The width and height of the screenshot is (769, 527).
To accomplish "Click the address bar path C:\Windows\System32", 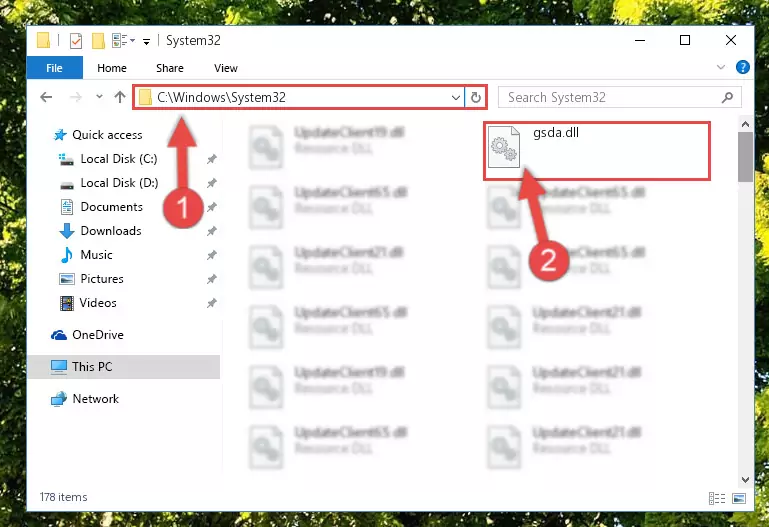I will click(x=221, y=97).
